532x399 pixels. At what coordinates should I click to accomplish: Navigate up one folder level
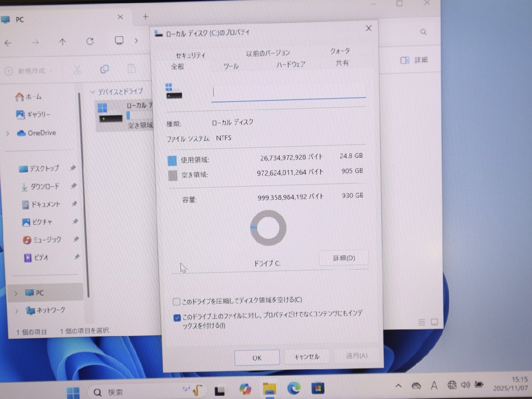point(63,41)
